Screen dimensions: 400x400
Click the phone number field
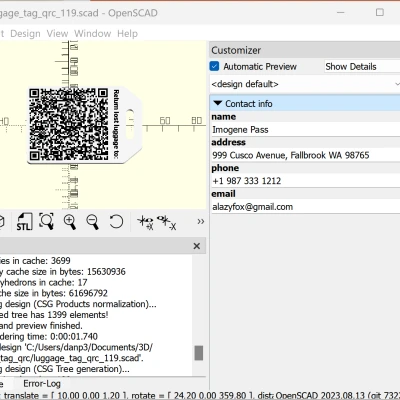306,181
